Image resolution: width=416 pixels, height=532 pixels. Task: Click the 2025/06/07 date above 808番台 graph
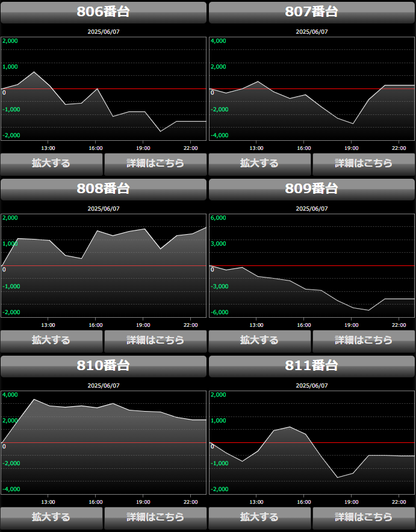click(x=104, y=209)
